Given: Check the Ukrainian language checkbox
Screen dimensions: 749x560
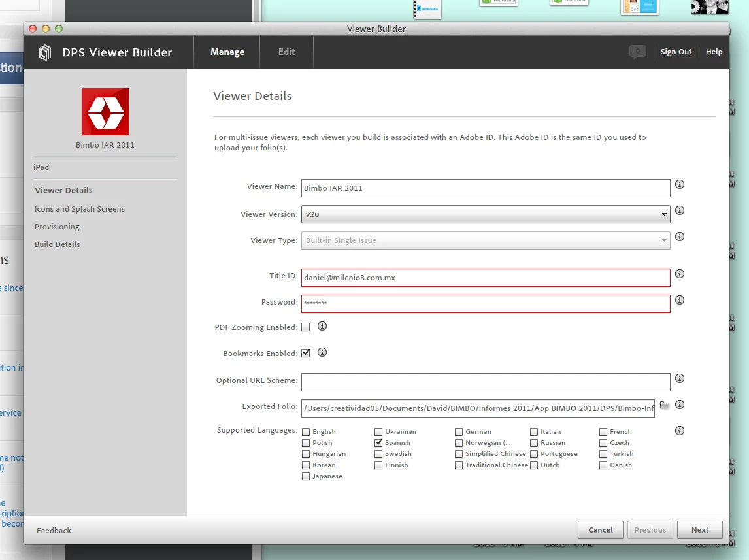Looking at the screenshot, I should tap(378, 431).
